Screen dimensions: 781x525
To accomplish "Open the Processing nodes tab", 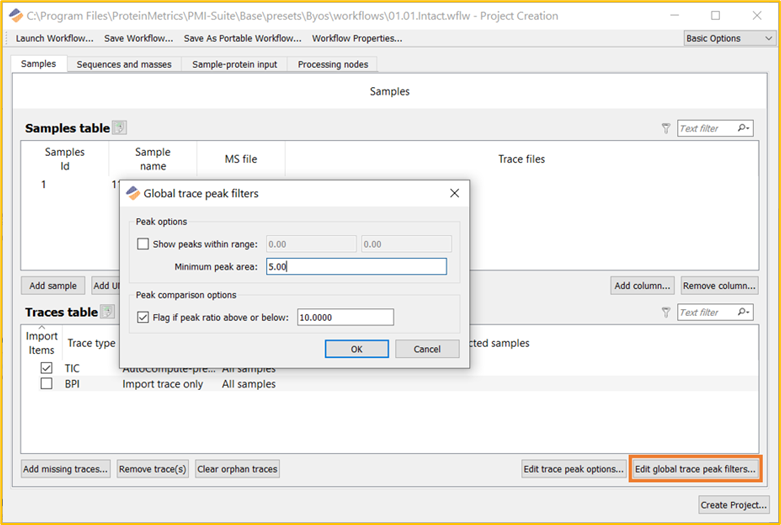I will 335,64.
